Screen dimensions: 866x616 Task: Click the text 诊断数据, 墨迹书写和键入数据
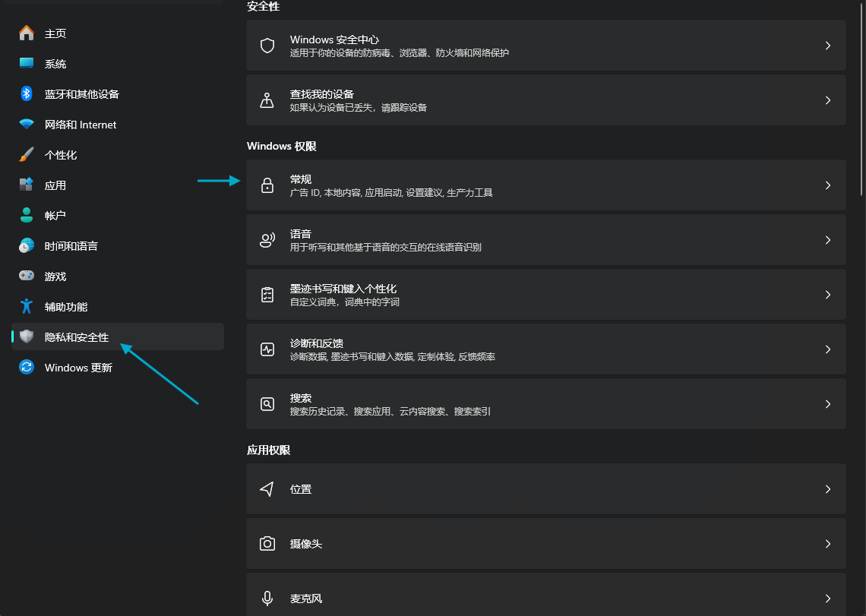[x=352, y=357]
